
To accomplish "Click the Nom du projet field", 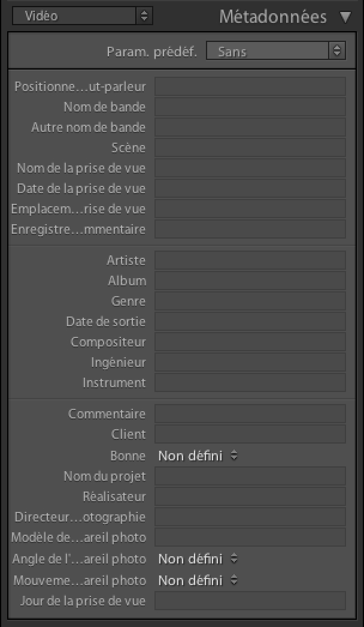I will 250,476.
